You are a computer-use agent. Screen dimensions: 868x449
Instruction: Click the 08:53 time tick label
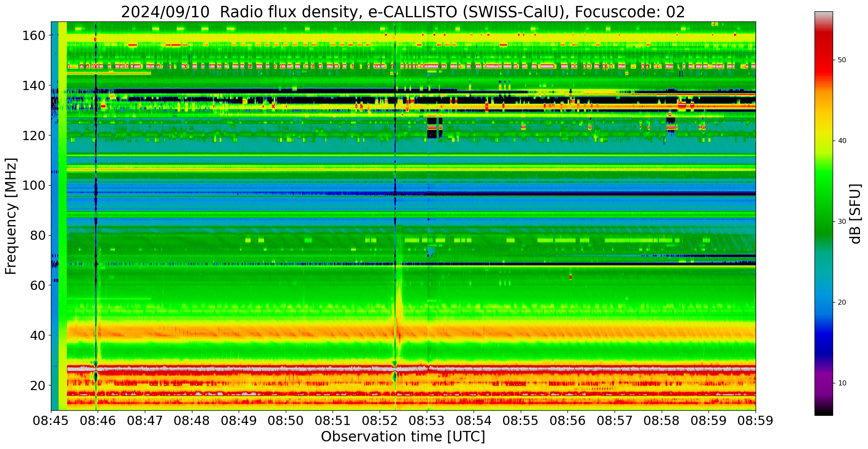(x=427, y=421)
